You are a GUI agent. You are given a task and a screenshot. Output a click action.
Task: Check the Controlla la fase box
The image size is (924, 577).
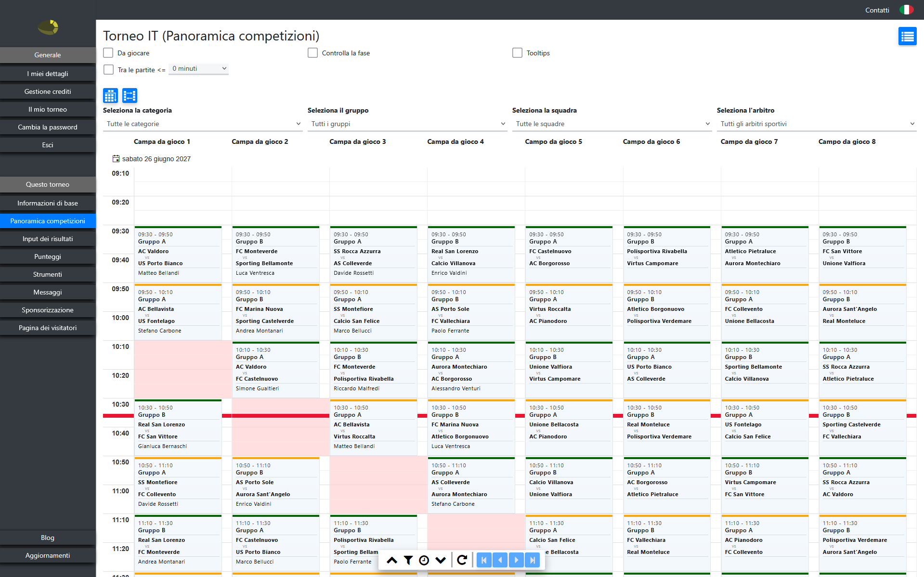pyautogui.click(x=313, y=53)
